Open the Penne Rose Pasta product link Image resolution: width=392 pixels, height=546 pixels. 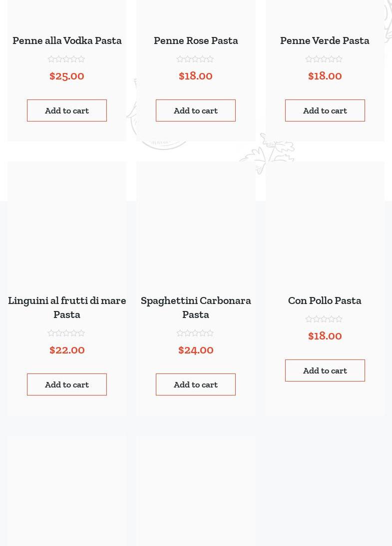[x=196, y=40]
